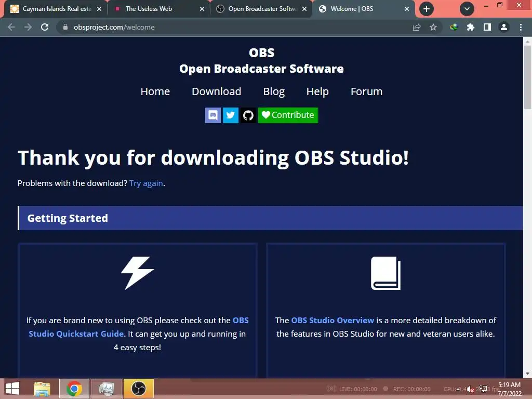Click the Getting Started heading
The width and height of the screenshot is (532, 399).
pos(68,218)
